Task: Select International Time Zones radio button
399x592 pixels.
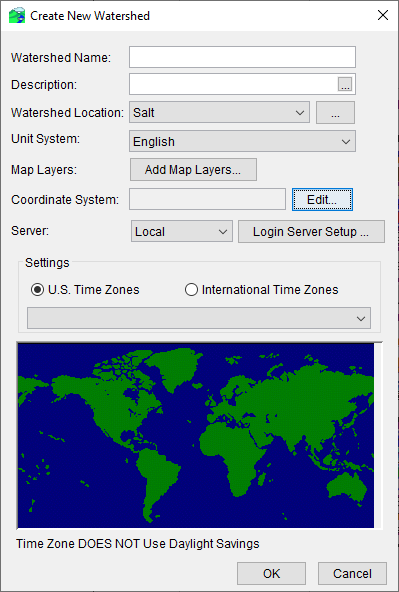Action: [191, 290]
